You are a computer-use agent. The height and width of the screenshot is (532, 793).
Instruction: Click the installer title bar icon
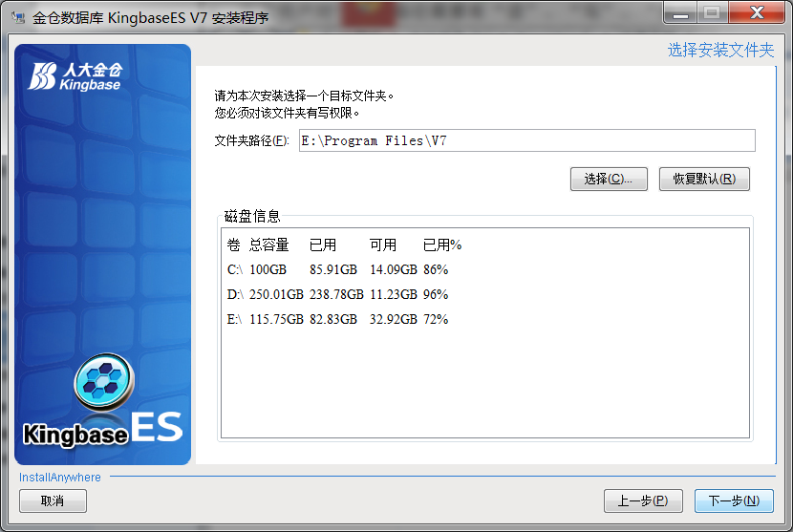click(x=18, y=18)
